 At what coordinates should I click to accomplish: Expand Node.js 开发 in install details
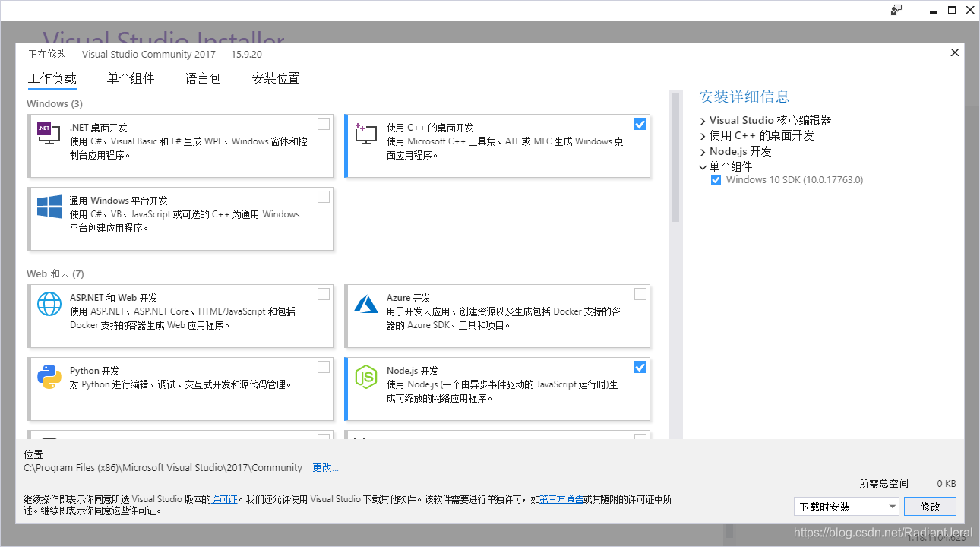tap(703, 152)
